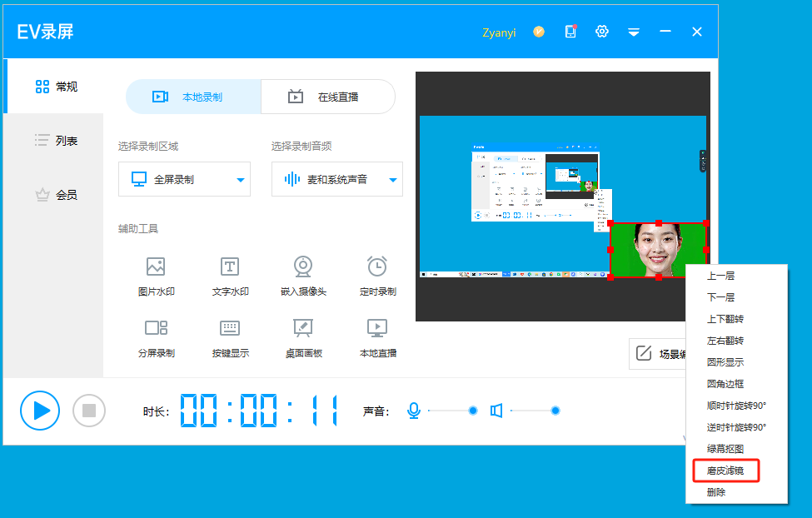Switch to the 在线直播 live streaming tab
The height and width of the screenshot is (518, 812).
coord(327,97)
